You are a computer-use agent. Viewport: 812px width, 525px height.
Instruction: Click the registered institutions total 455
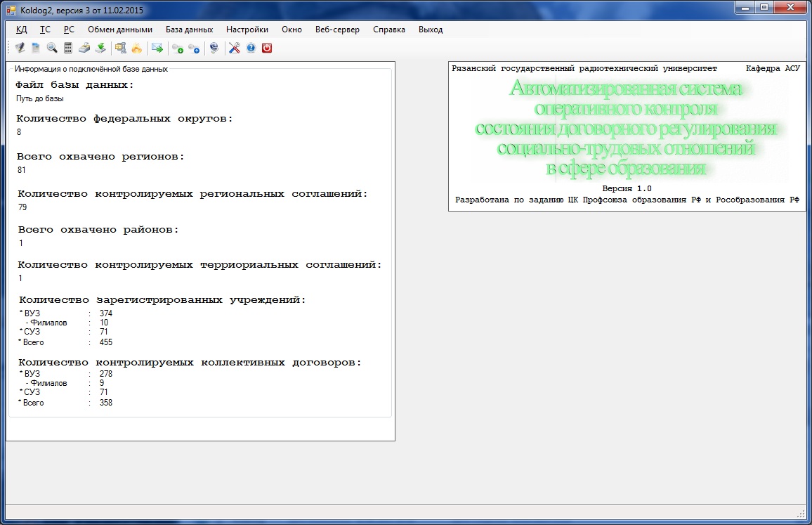pyautogui.click(x=105, y=342)
